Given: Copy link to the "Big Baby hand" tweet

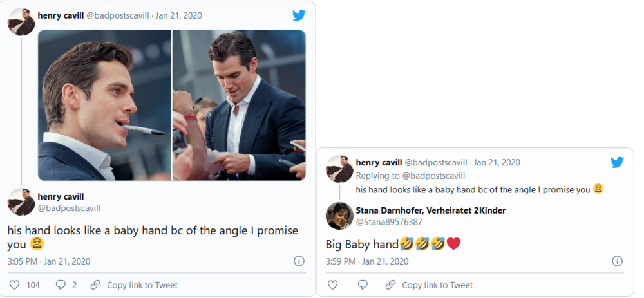Looking at the screenshot, I should click(431, 285).
